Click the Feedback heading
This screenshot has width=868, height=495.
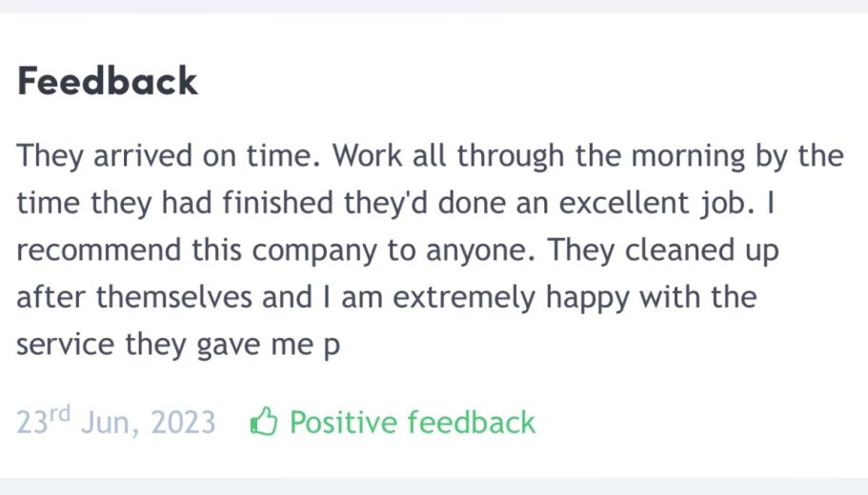point(108,81)
